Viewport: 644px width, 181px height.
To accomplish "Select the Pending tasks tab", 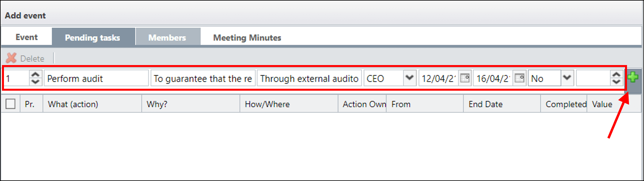I will 93,37.
